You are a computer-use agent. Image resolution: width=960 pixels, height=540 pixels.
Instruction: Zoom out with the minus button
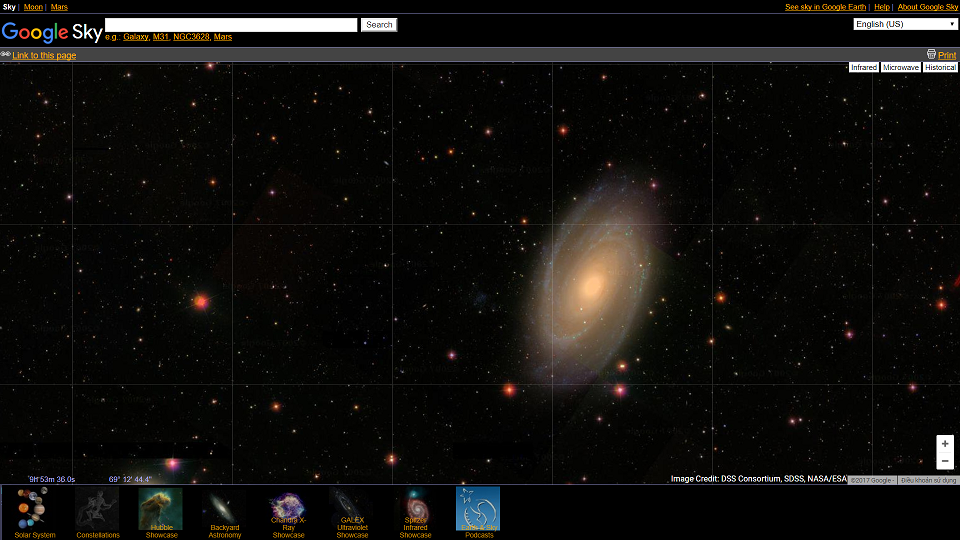click(x=945, y=461)
